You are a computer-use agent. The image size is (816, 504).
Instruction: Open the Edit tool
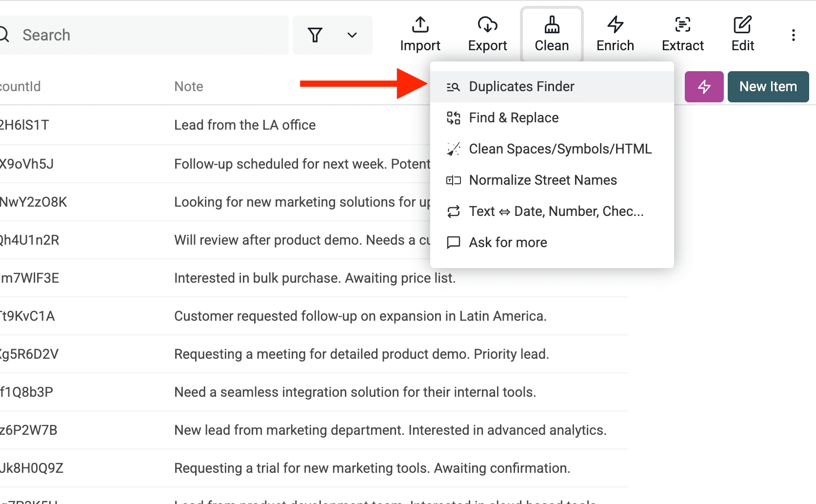(x=742, y=33)
